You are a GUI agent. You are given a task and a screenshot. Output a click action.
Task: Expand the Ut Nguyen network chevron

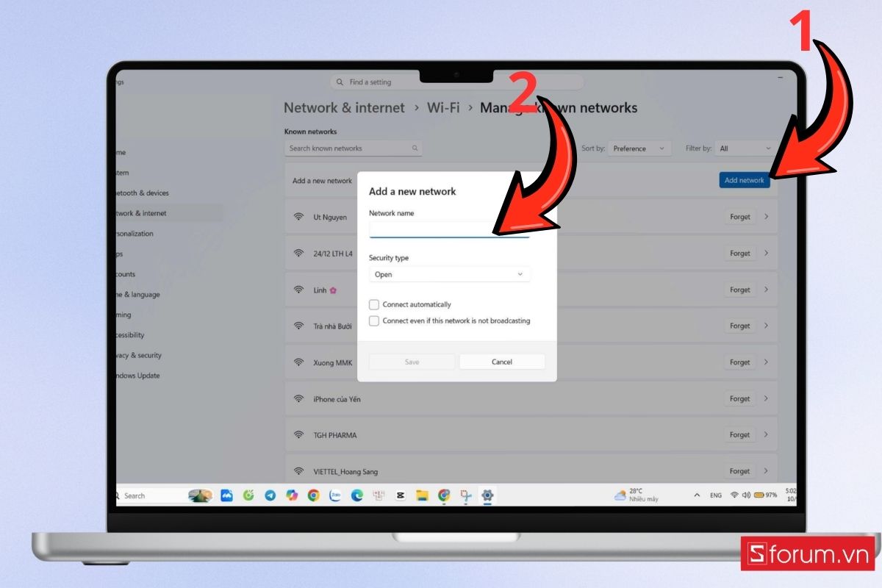click(766, 217)
